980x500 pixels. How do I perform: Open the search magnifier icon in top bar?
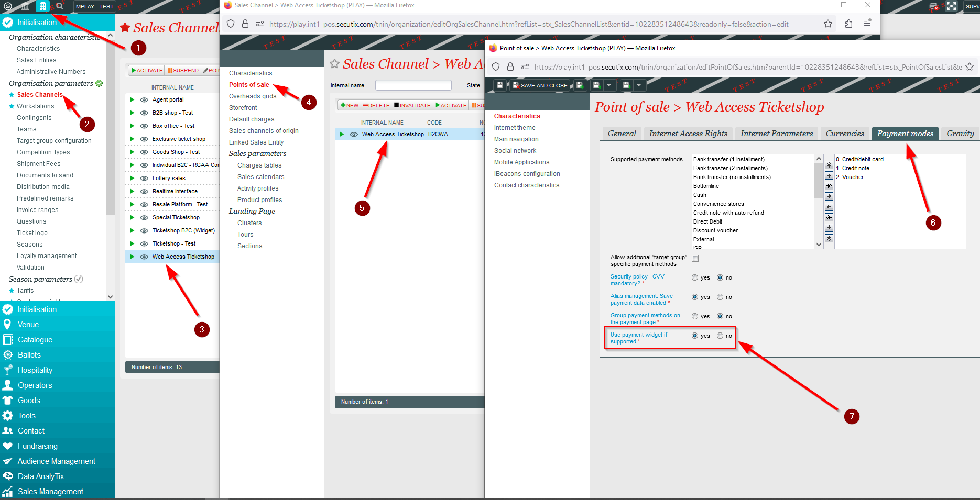(60, 6)
